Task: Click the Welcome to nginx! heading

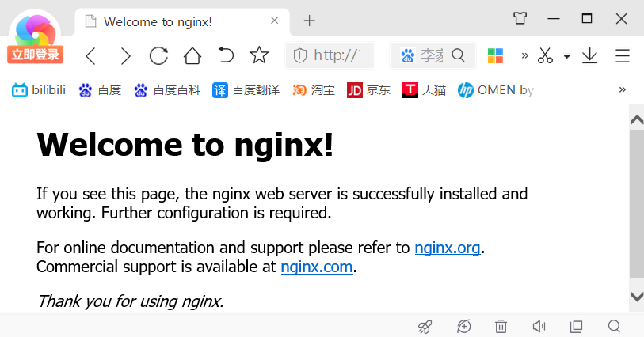Action: pos(185,145)
